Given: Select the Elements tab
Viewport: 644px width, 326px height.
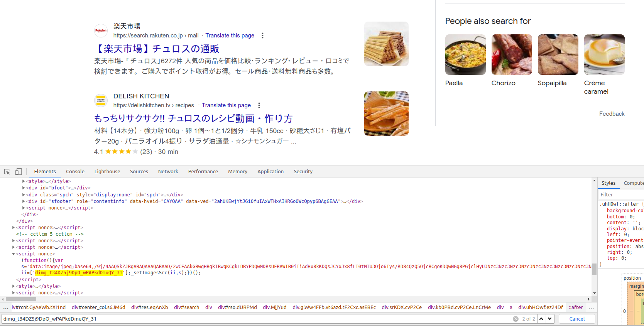Looking at the screenshot, I should (x=45, y=172).
